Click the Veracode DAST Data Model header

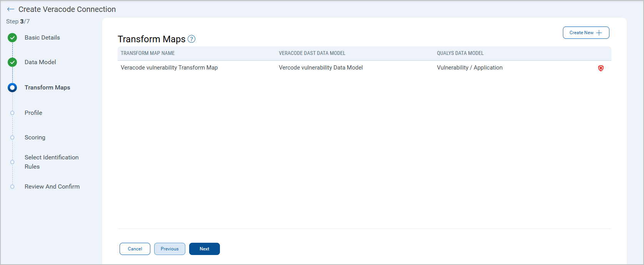(312, 53)
